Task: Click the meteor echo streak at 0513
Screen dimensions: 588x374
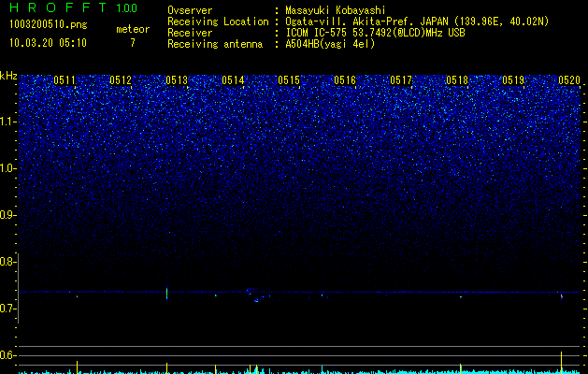Action: click(167, 293)
